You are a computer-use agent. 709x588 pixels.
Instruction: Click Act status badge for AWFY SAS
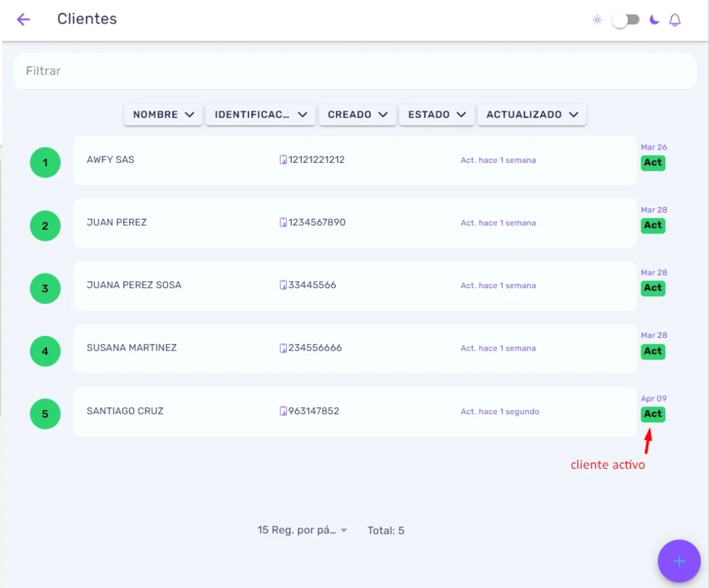653,163
